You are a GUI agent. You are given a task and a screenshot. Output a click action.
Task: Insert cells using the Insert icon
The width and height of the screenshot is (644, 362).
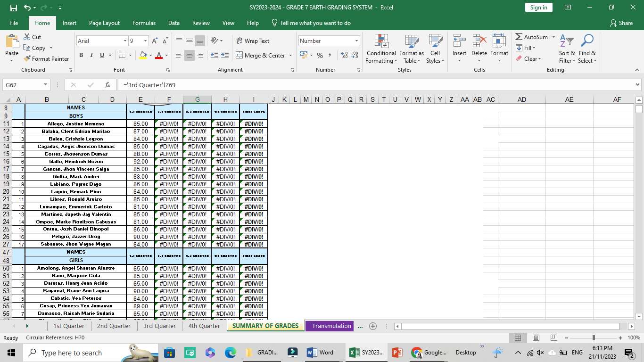459,41
